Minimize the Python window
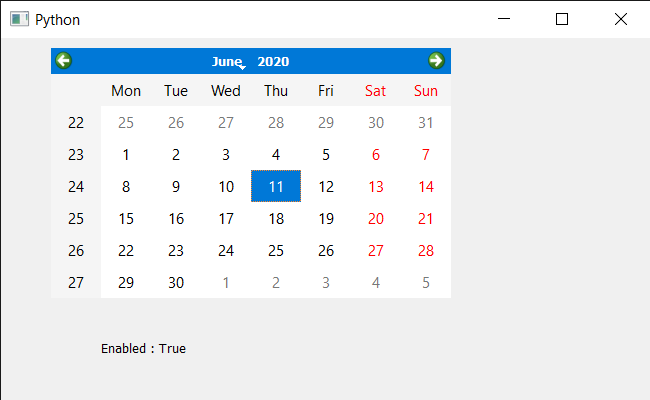The height and width of the screenshot is (400, 650). tap(504, 19)
